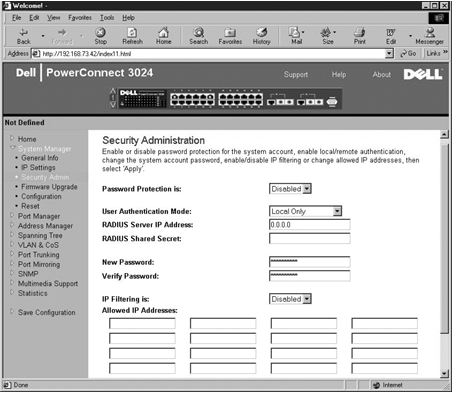Click the serial console port on switch image
The image size is (462, 402).
click(332, 102)
